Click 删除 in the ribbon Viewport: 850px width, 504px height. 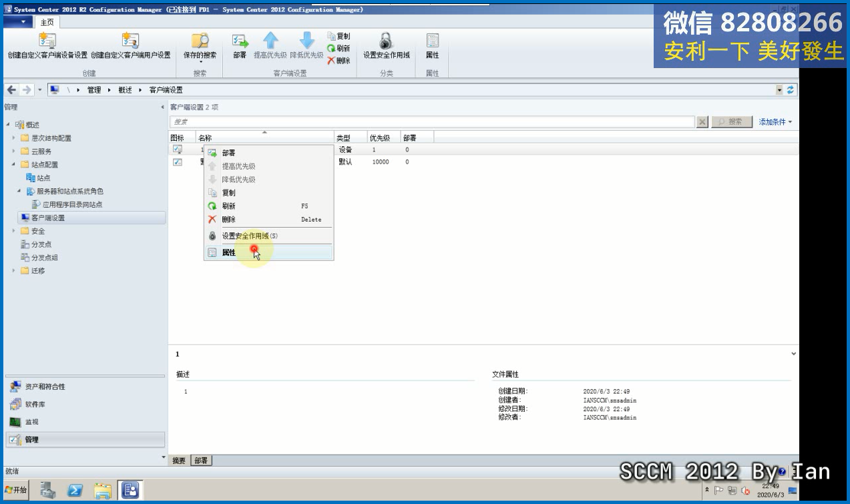339,60
